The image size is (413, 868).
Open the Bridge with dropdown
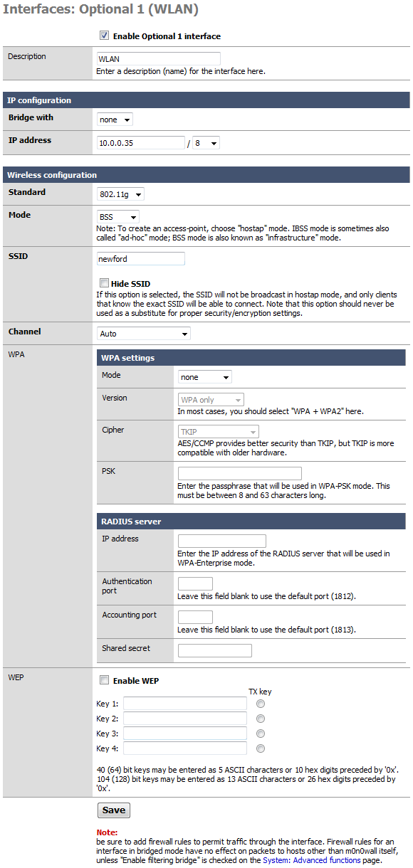coord(115,120)
